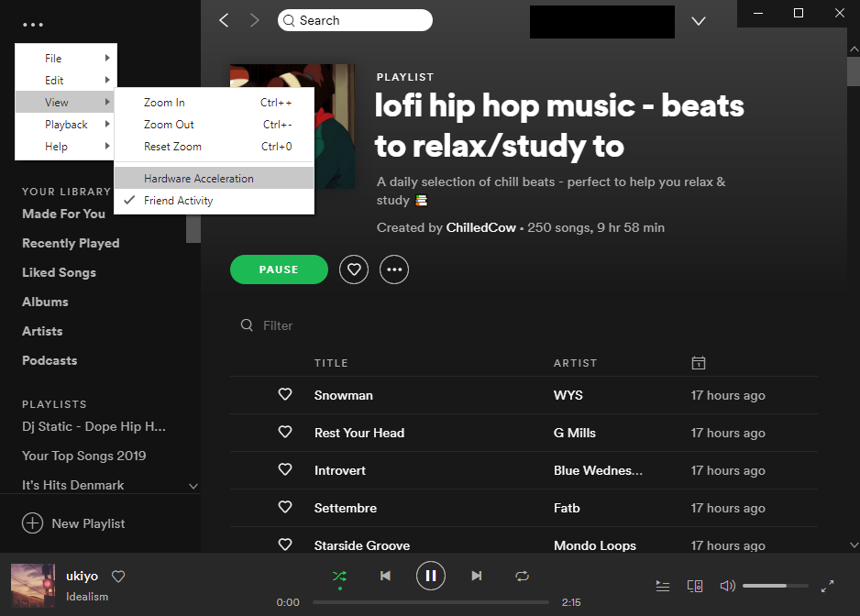The image size is (860, 616).
Task: Click the green PAUSE button
Action: 279,269
